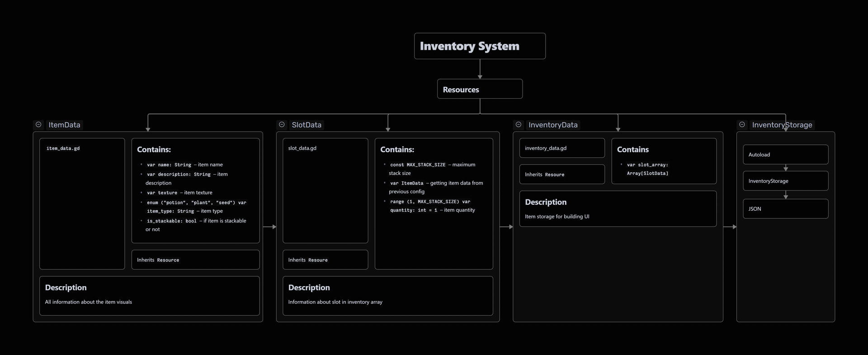Select SlotData's Inherits Resource card
Image resolution: width=868 pixels, height=355 pixels.
325,260
